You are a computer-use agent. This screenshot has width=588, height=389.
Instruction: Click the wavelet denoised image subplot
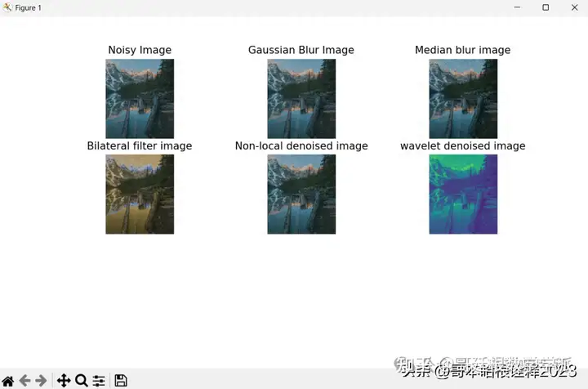(x=463, y=194)
